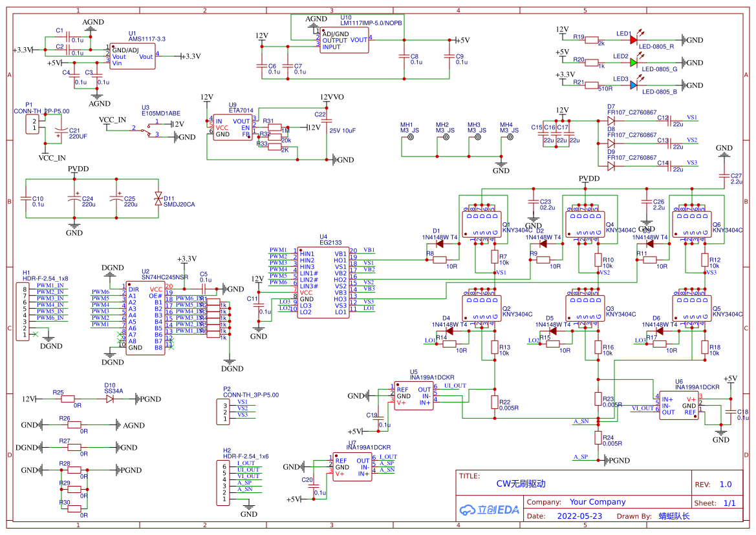Click the A_SN net label near R23
Viewport: 756px width, 535px height.
[581, 421]
